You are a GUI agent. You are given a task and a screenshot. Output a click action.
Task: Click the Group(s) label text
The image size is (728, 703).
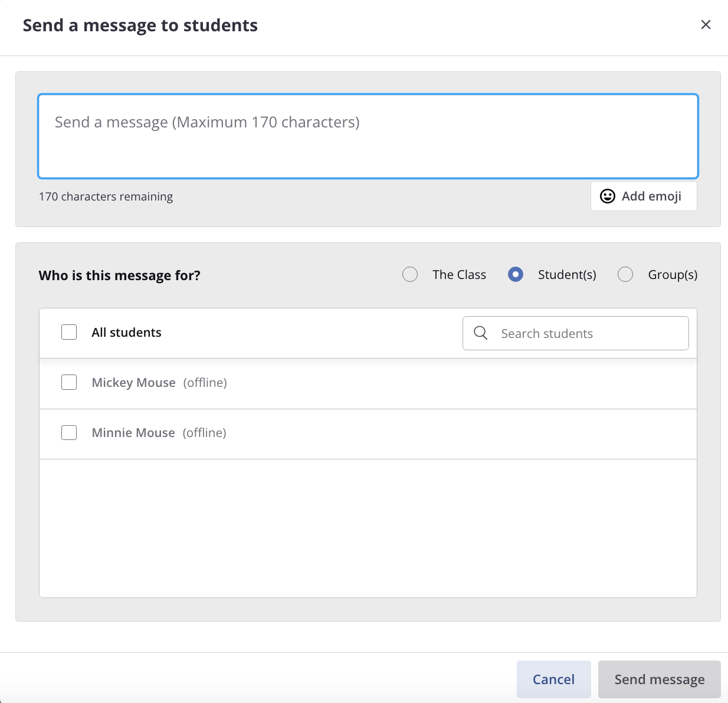(x=673, y=275)
